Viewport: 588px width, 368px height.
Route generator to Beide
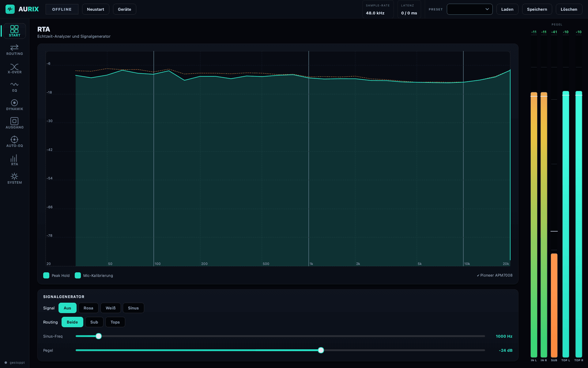coord(72,322)
